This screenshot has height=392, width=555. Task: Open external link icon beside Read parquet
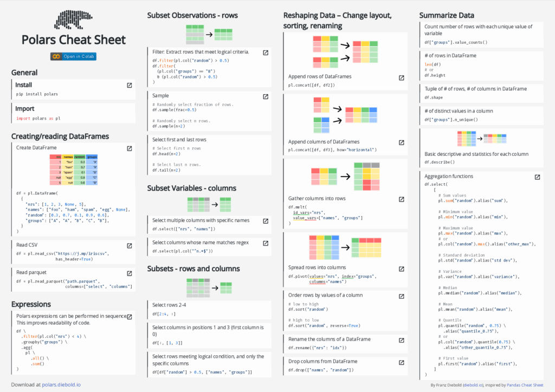coord(130,273)
